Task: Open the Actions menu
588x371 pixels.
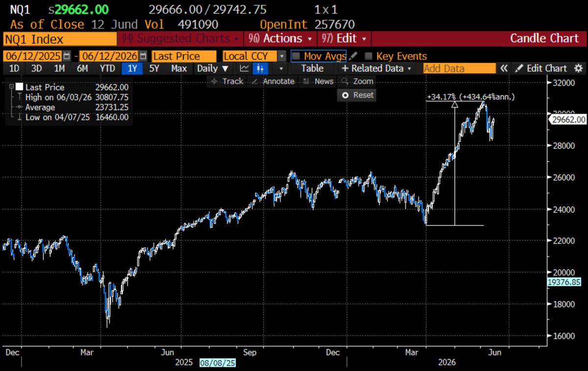Action: click(x=280, y=38)
